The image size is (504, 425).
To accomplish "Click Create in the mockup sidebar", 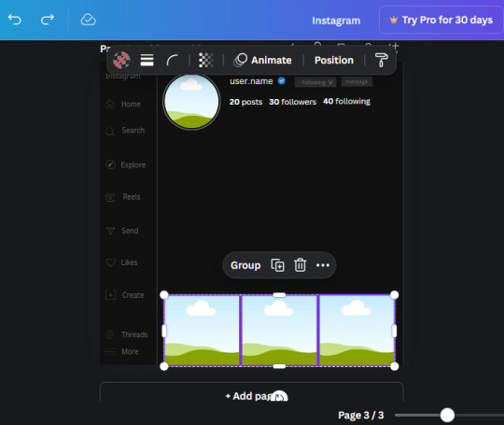I will pos(133,295).
